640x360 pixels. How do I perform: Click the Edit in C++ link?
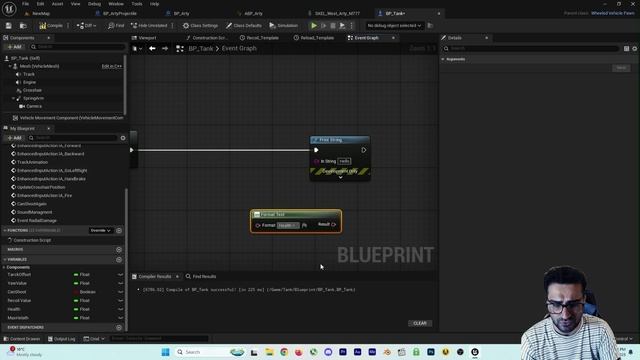[111, 66]
